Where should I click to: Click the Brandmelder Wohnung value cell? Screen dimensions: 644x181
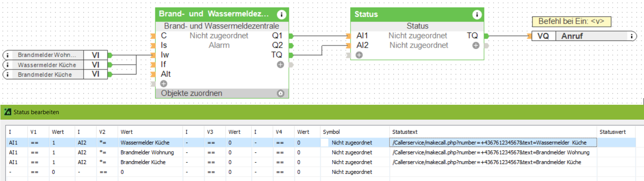point(147,152)
